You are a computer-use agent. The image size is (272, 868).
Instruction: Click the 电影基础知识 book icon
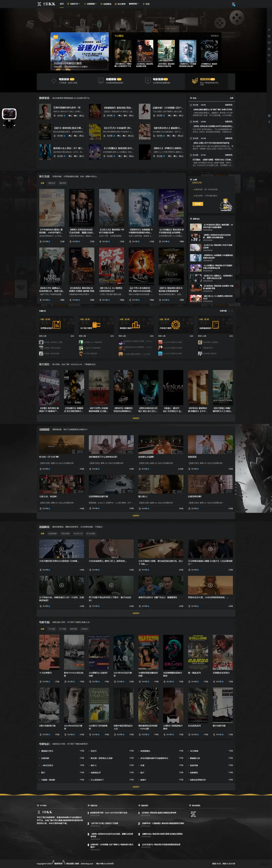pos(215,325)
